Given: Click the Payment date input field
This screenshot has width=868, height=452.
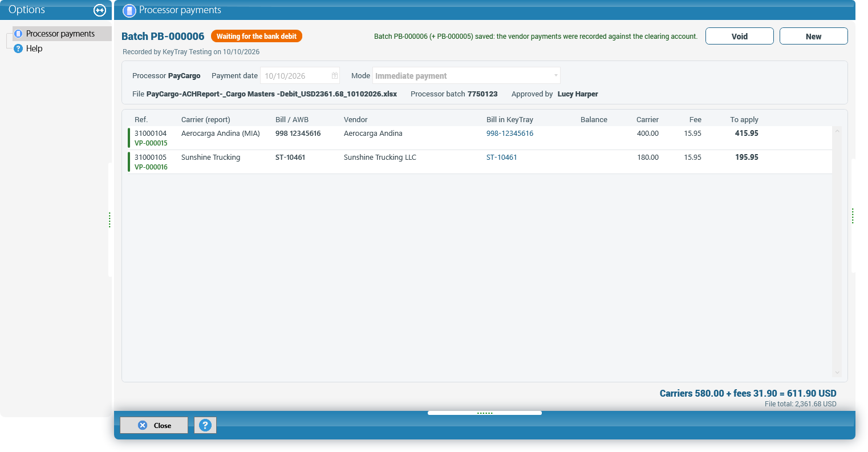Looking at the screenshot, I should 300,76.
